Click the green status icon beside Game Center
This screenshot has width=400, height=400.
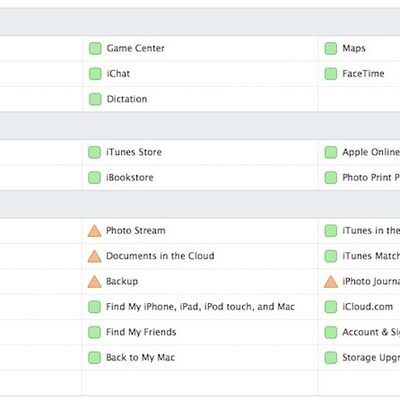[95, 49]
